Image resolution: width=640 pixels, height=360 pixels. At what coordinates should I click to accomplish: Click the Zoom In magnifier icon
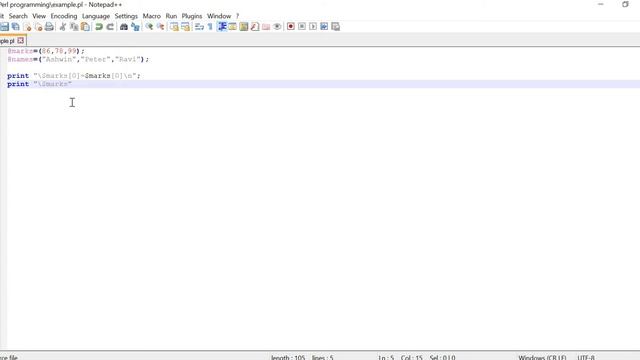(x=149, y=27)
